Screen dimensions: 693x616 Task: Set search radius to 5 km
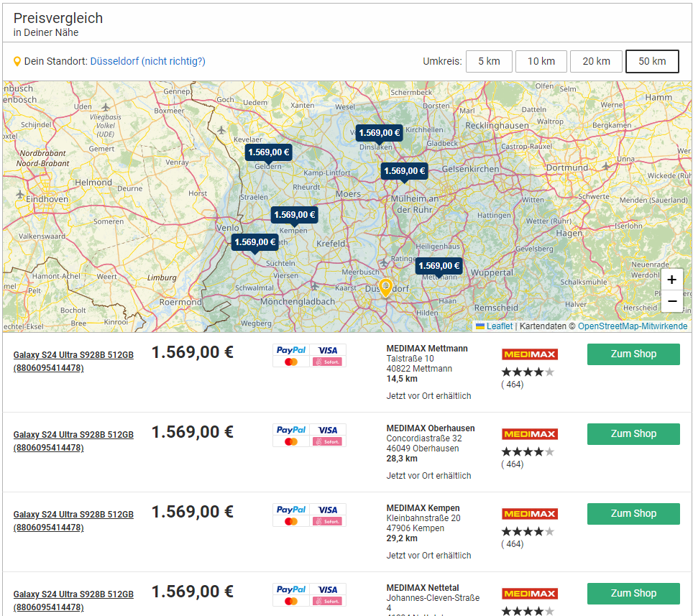tap(489, 61)
